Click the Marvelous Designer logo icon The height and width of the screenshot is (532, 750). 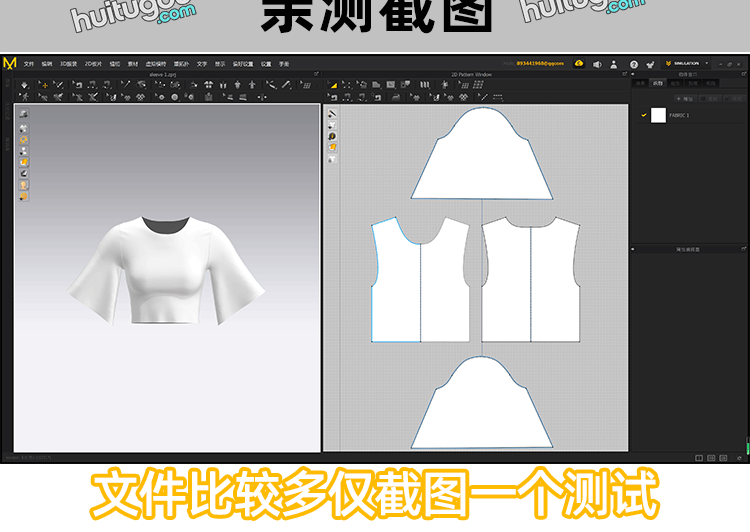tap(10, 63)
